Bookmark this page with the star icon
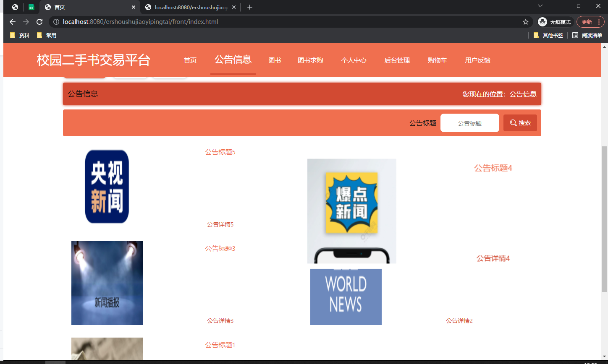 [x=525, y=22]
